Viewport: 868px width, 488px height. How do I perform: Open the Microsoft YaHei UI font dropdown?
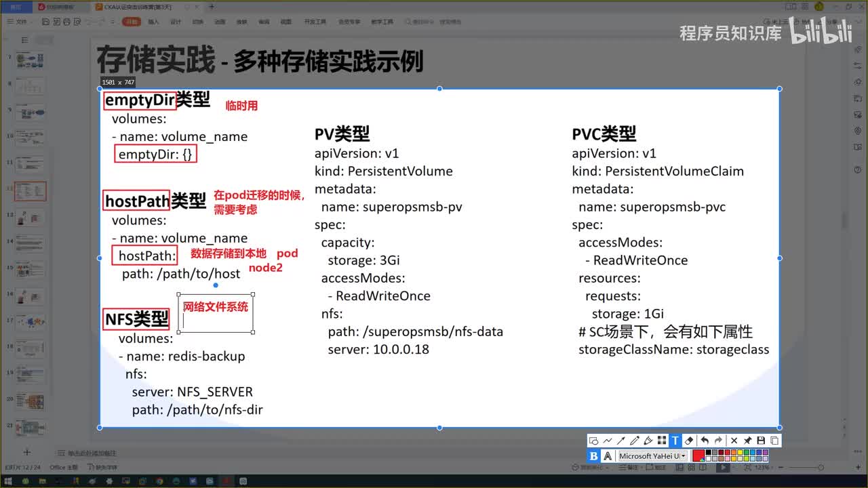[x=653, y=456]
